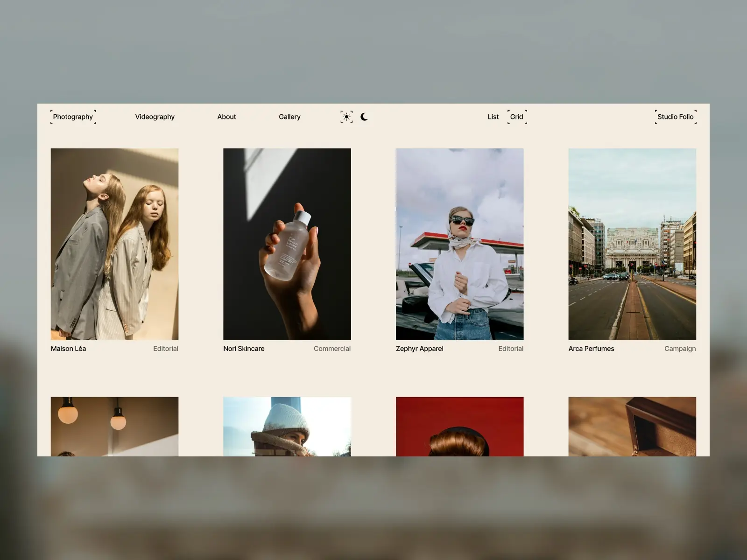Open the Photography section
Image resolution: width=747 pixels, height=560 pixels.
[73, 117]
